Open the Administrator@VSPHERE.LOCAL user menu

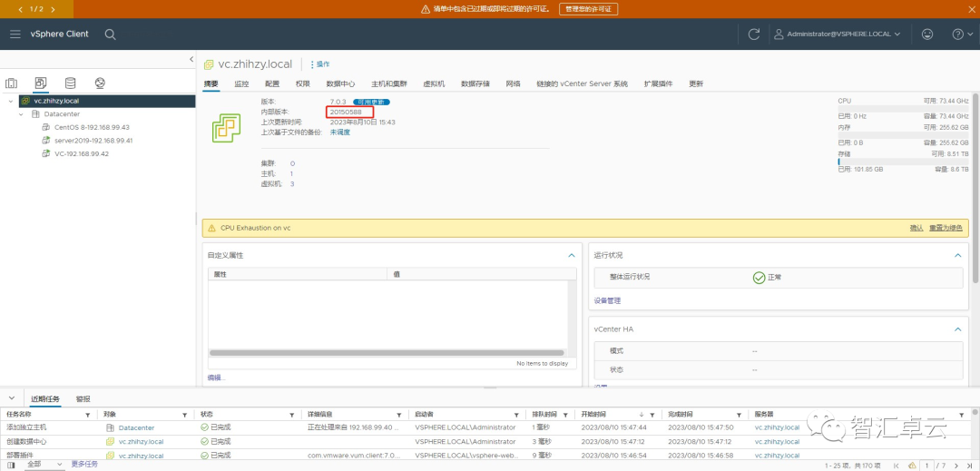[x=838, y=34]
